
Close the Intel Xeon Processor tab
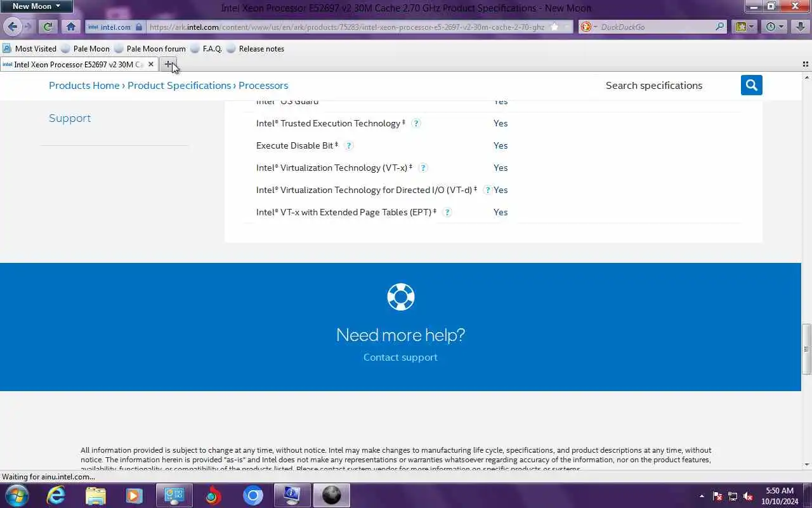[150, 64]
